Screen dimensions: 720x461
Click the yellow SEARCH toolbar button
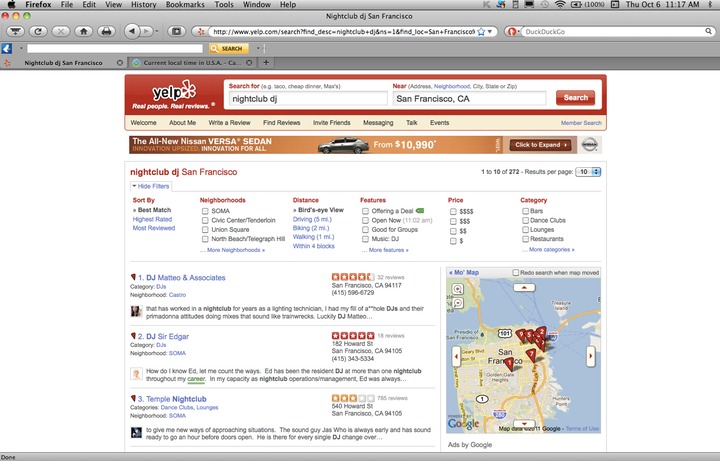[x=229, y=48]
